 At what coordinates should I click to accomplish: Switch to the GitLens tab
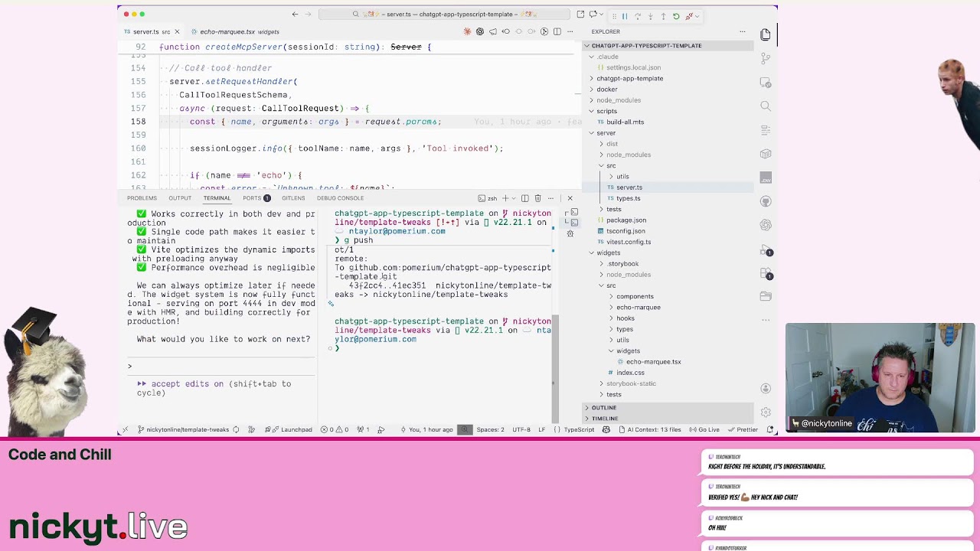[x=293, y=198]
